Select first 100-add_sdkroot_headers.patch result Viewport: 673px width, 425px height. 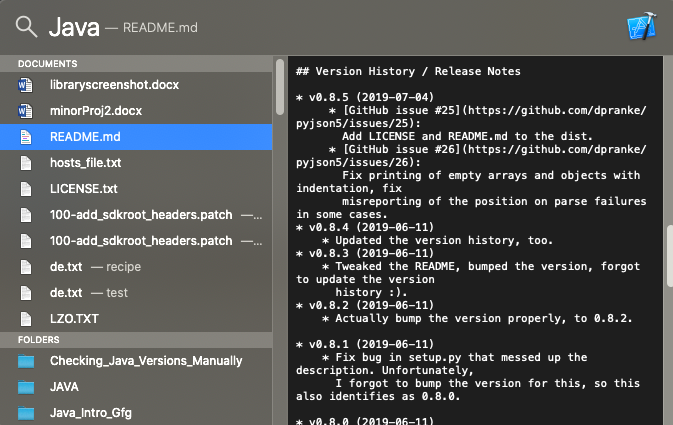[136, 215]
